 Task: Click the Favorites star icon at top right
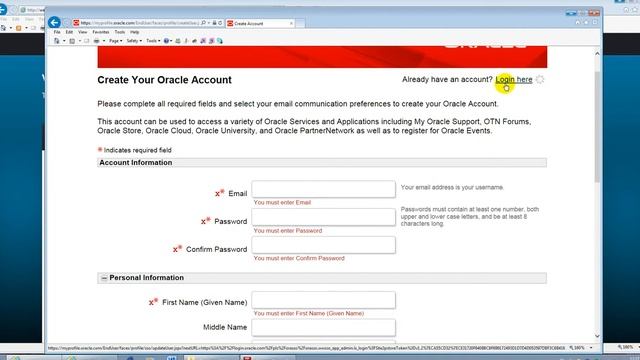[586, 22]
